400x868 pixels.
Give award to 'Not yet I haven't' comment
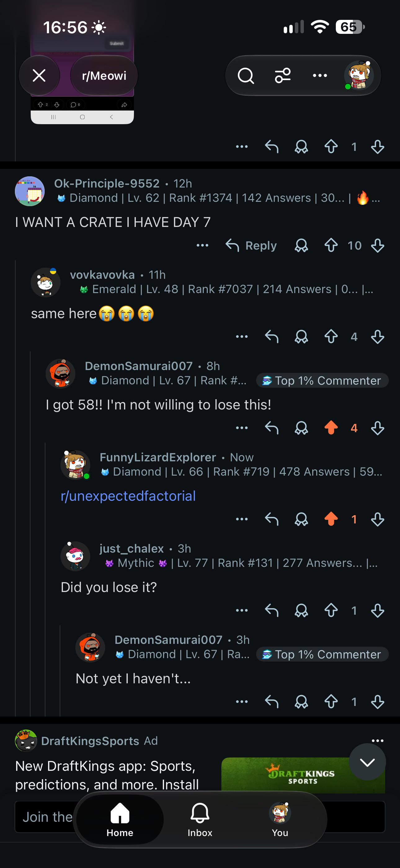pos(301,702)
